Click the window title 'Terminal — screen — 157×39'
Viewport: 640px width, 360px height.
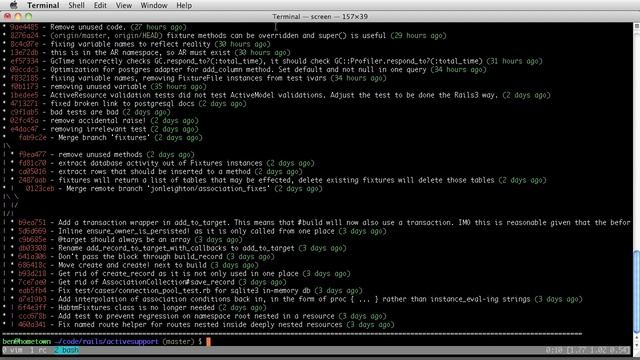pyautogui.click(x=320, y=17)
